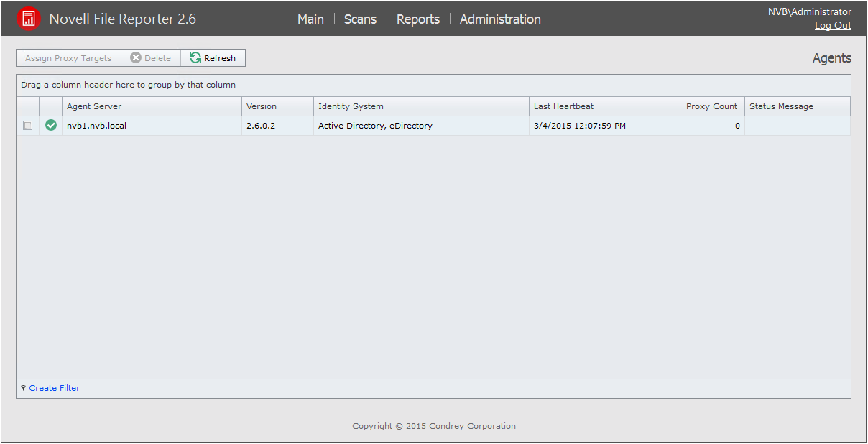Open the Scans menu
Screen dimensions: 868x444
(x=360, y=19)
